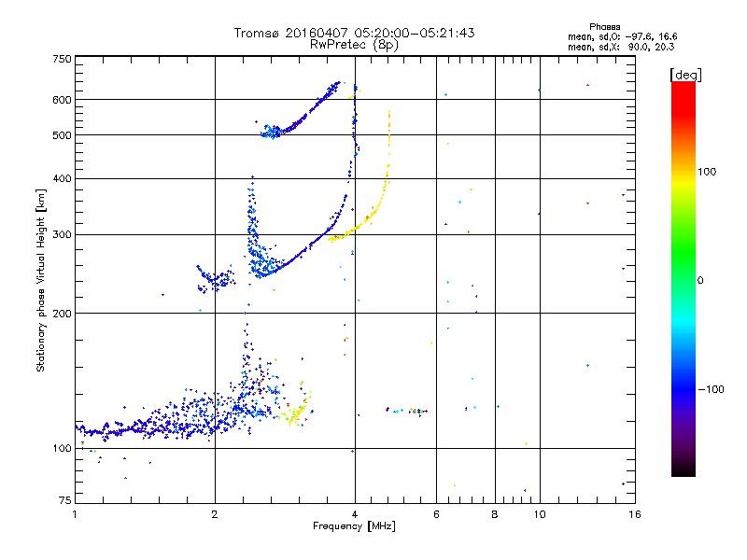Click the y-axis label '200'
Image resolution: width=747 pixels, height=560 pixels.
tap(62, 314)
